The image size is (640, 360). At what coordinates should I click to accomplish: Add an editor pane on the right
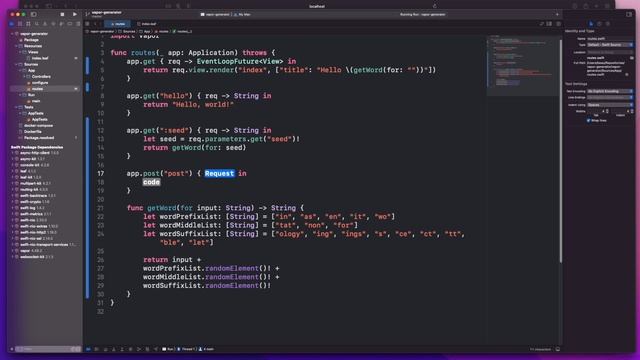pyautogui.click(x=558, y=24)
